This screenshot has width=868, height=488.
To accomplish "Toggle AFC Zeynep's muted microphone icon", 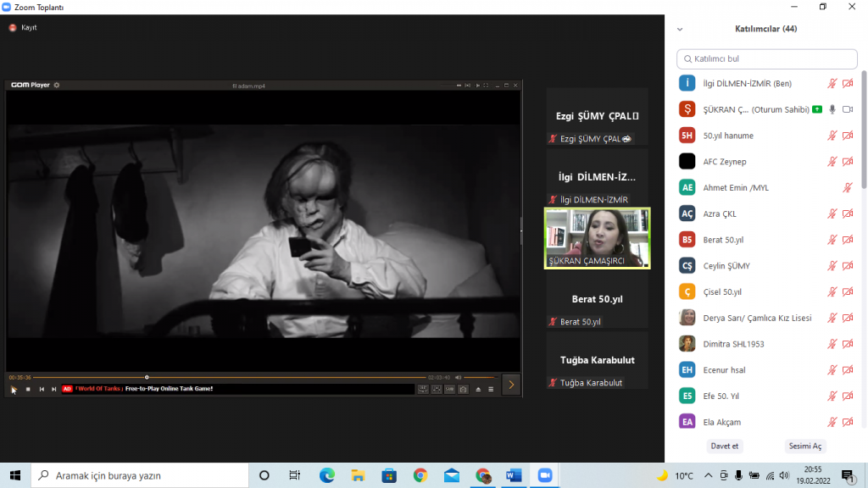I will click(832, 161).
